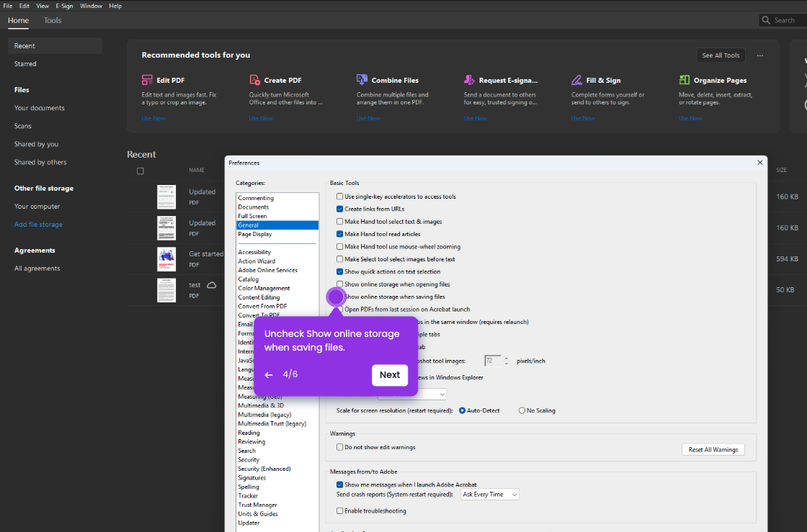The height and width of the screenshot is (532, 807).
Task: Select Color Management category
Action: [x=264, y=289]
